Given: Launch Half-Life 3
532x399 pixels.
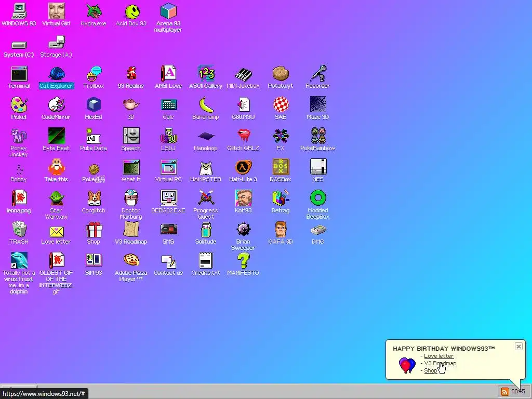Looking at the screenshot, I should 243,168.
